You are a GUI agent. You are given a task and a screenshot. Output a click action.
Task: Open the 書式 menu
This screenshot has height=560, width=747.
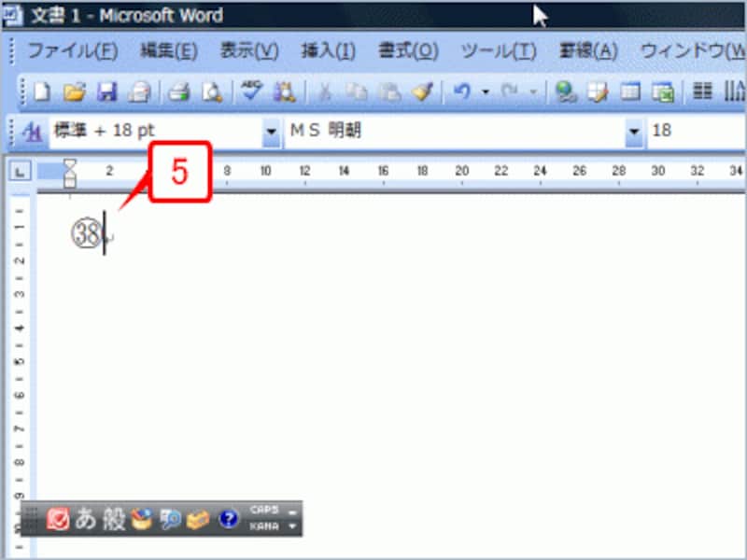405,52
